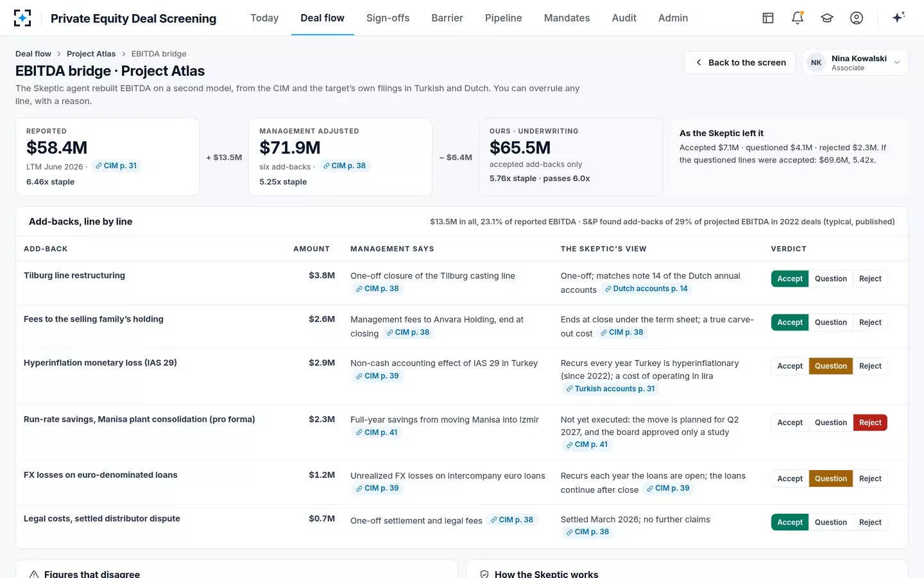Open the notifications bell
This screenshot has height=578, width=924.
798,18
